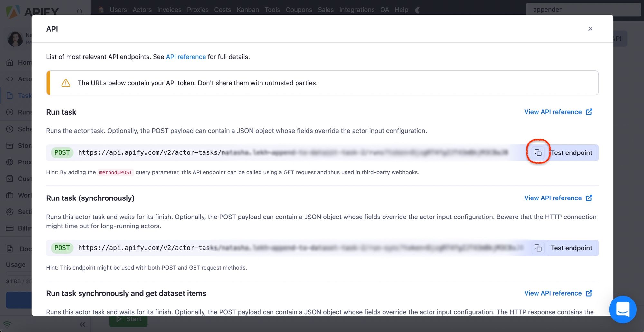Click the sidebar briefcase icon

[x=10, y=195]
